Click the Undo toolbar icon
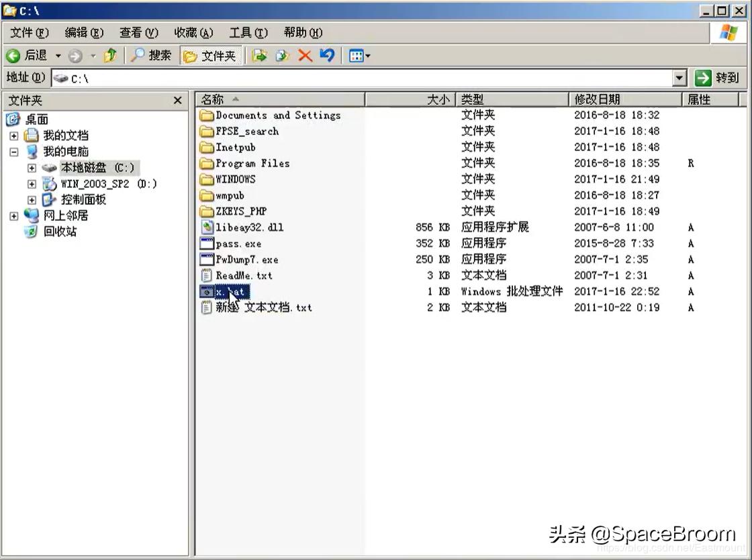The width and height of the screenshot is (752, 560). (327, 56)
